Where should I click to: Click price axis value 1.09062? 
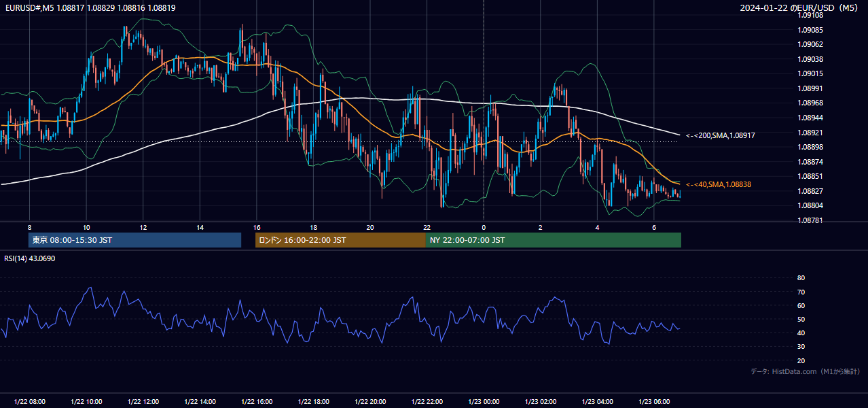pyautogui.click(x=810, y=44)
